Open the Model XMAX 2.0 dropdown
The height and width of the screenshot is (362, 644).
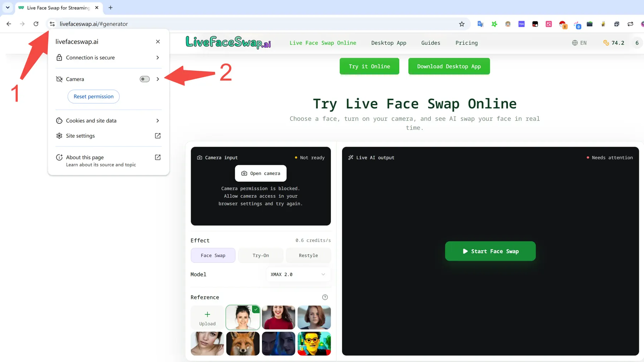(298, 274)
